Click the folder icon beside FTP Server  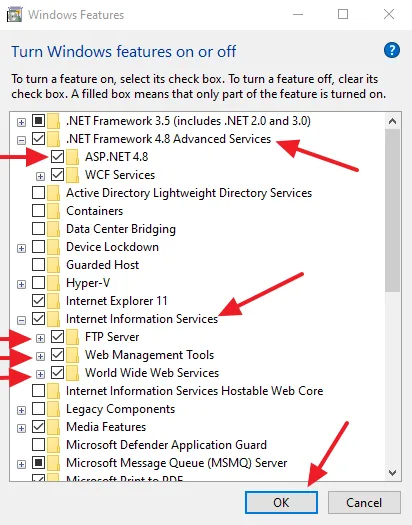coord(72,337)
